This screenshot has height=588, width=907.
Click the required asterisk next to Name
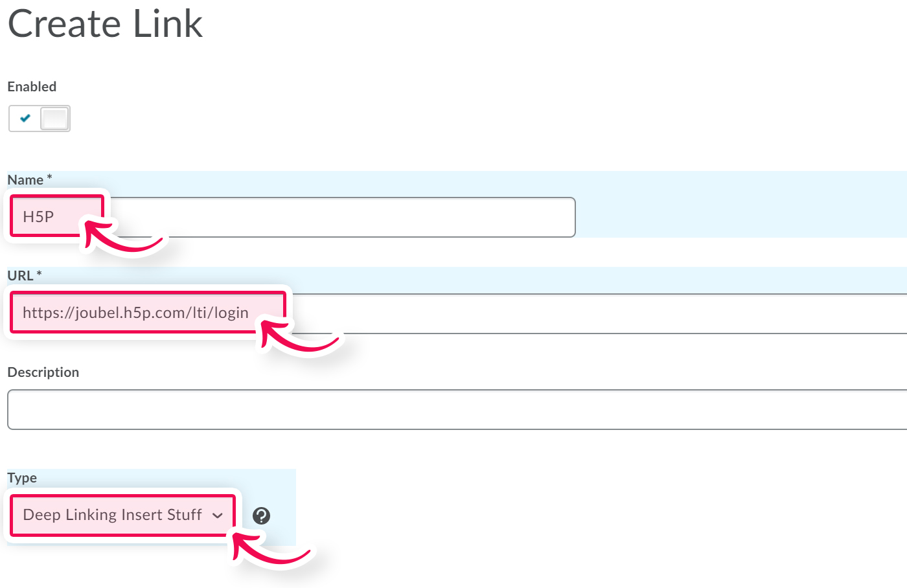click(49, 177)
